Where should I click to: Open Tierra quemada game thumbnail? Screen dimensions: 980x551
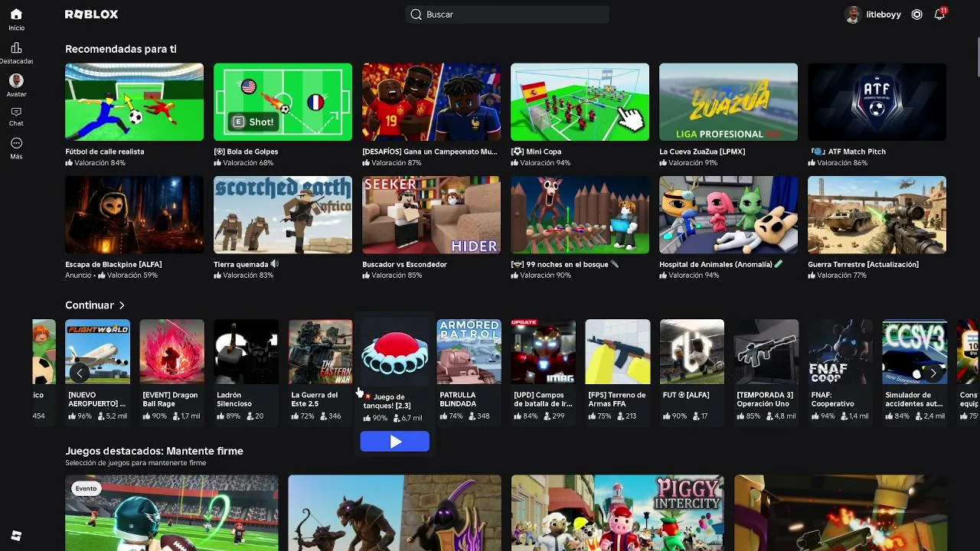point(283,215)
